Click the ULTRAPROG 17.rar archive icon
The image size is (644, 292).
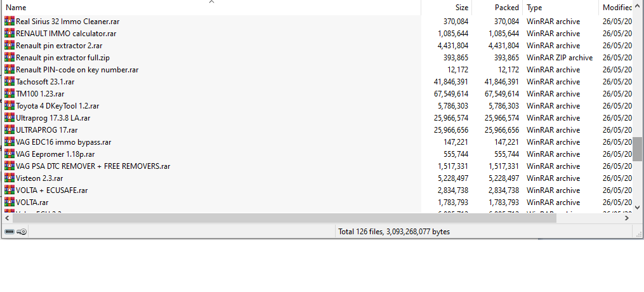click(10, 129)
